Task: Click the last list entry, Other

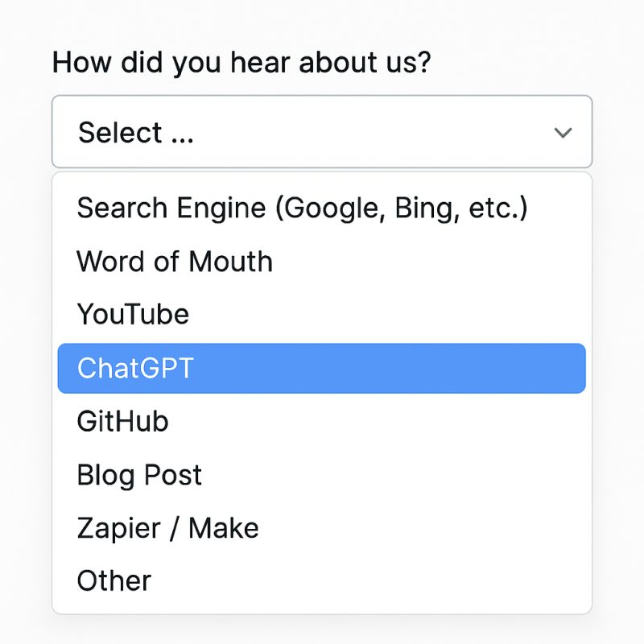Action: pos(114,580)
